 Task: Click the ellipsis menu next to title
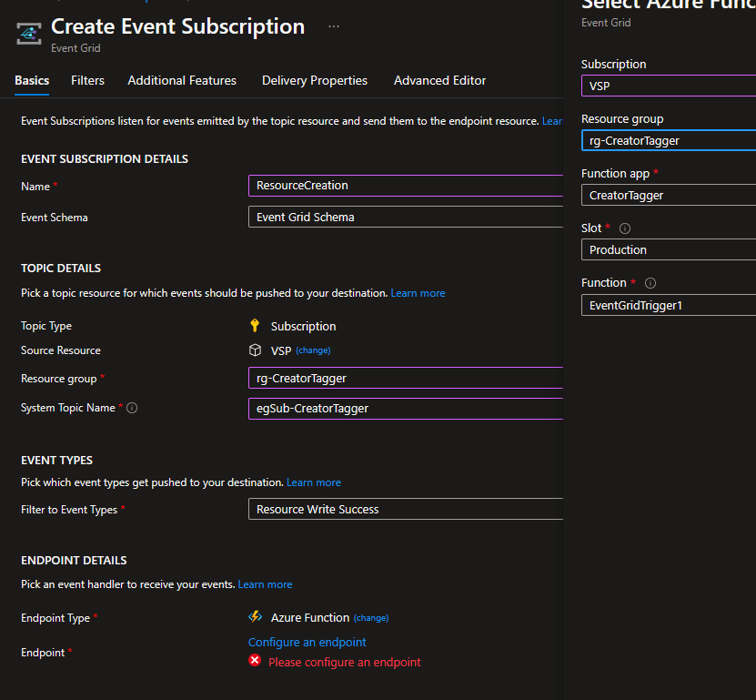[x=334, y=26]
